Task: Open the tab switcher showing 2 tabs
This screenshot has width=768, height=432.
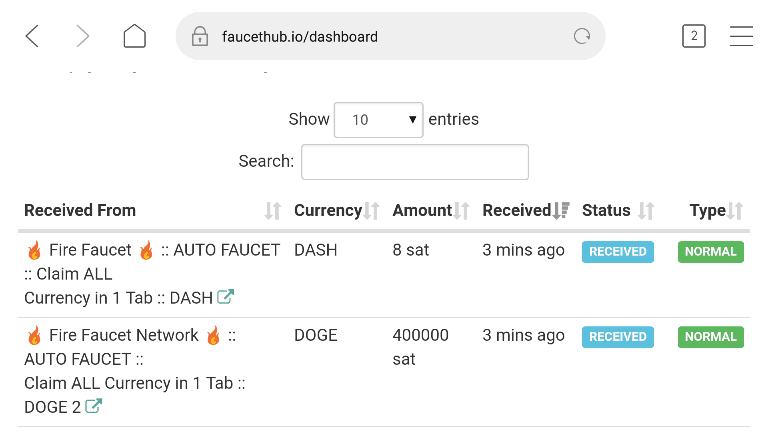Action: click(694, 36)
